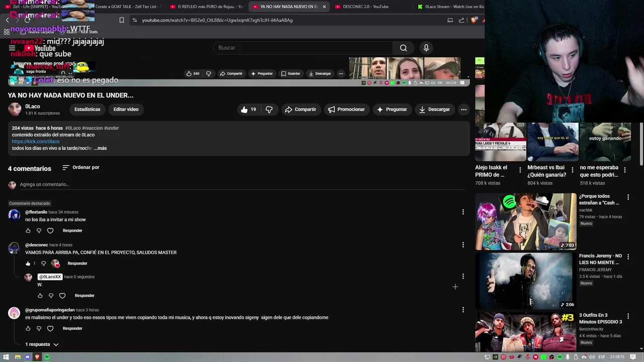
Task: Open Windows Start menu
Action: pyautogui.click(x=7, y=357)
